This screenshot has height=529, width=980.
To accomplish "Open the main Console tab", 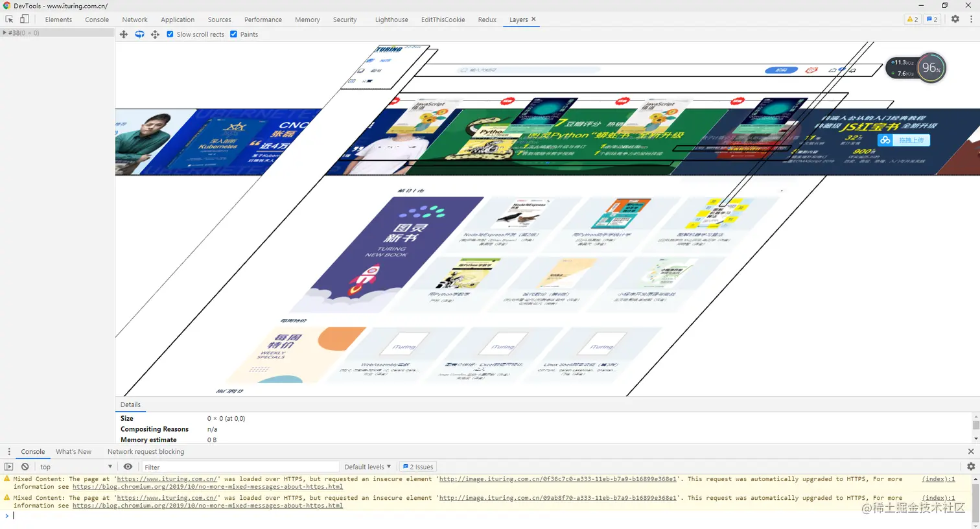I will coord(97,19).
